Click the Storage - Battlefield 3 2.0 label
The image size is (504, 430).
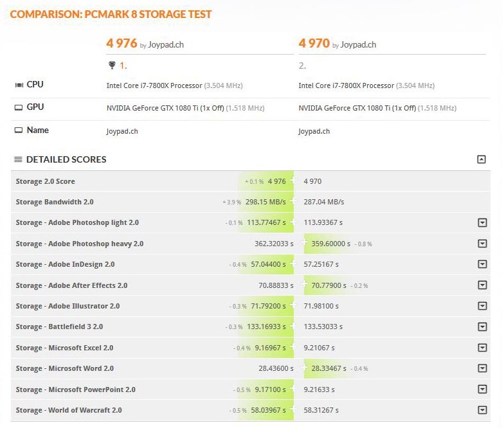[59, 327]
